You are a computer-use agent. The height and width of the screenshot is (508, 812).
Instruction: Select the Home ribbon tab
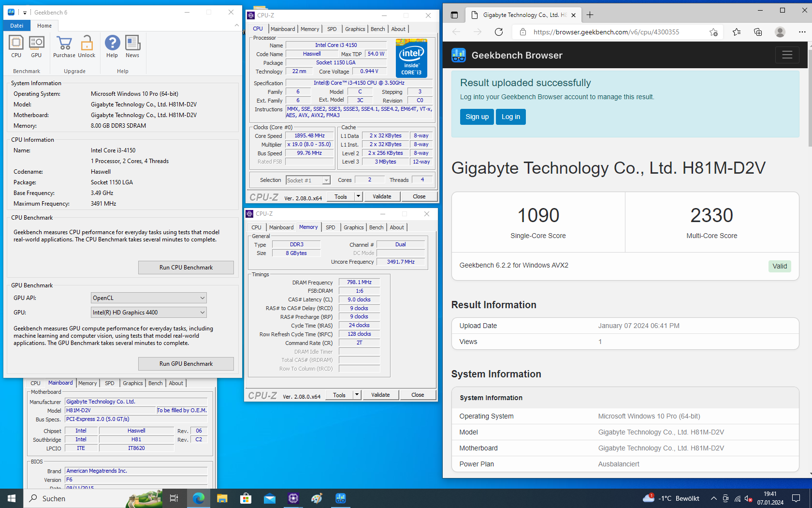tap(44, 26)
